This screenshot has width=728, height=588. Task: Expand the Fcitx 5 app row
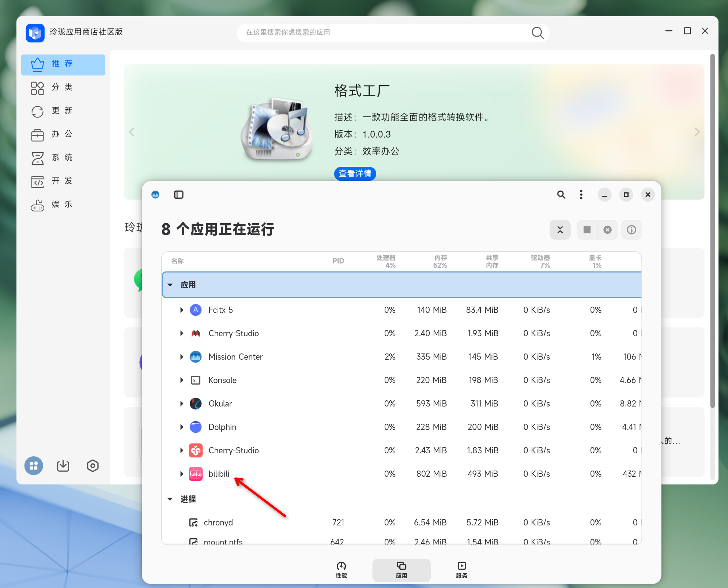(x=182, y=310)
